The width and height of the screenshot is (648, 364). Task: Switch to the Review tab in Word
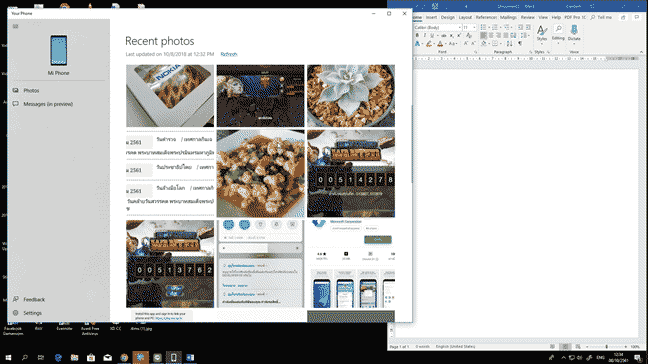tap(527, 17)
